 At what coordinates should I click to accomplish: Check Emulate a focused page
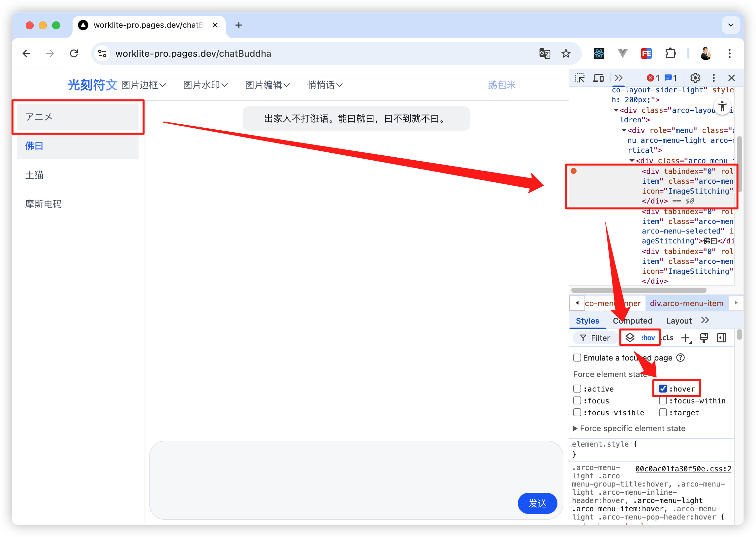577,358
